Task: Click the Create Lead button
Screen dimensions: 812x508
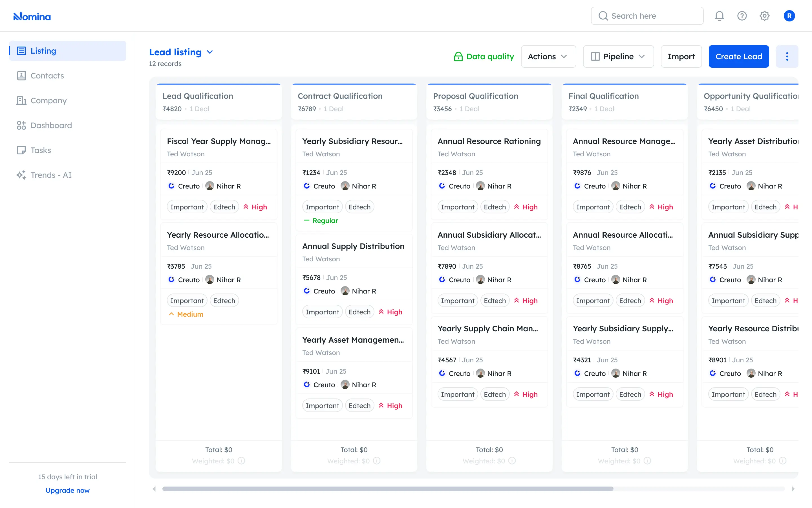Action: [738, 56]
